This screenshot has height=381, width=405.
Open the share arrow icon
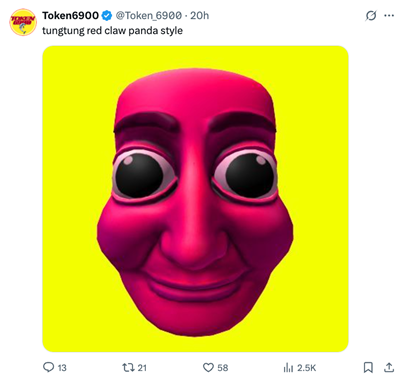point(389,367)
